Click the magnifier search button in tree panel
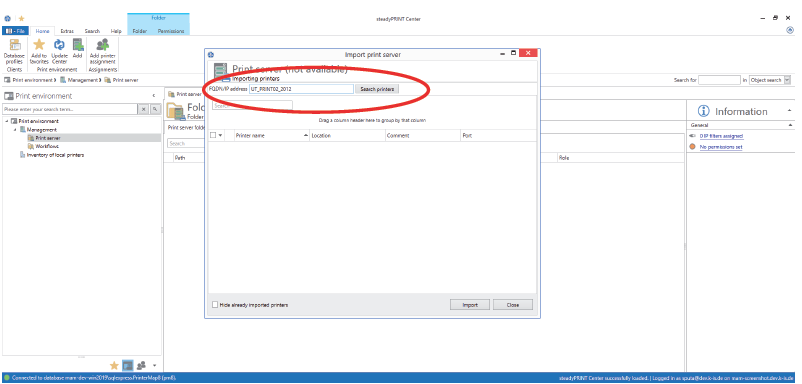The width and height of the screenshot is (802, 384). 155,109
